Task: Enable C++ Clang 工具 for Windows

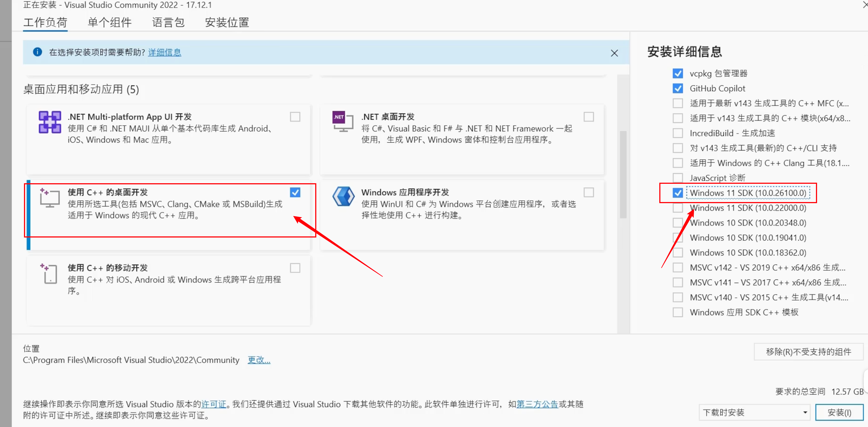Action: (678, 163)
